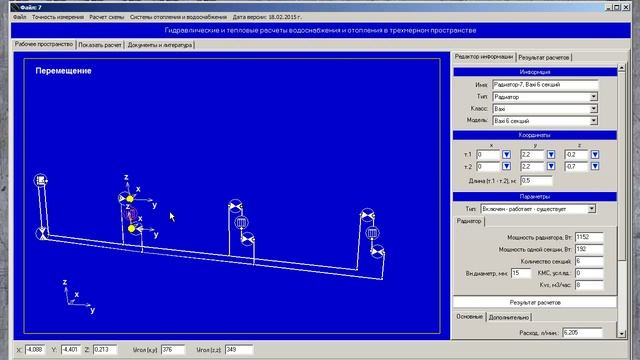This screenshot has width=640, height=360.
Task: Click the Дата версии: 18.02.2015 г. text
Action: (267, 17)
